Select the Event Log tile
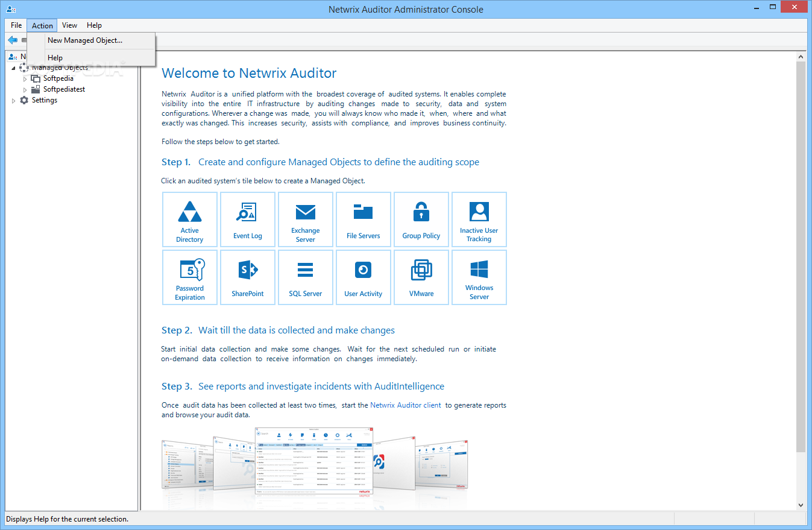 pyautogui.click(x=248, y=219)
